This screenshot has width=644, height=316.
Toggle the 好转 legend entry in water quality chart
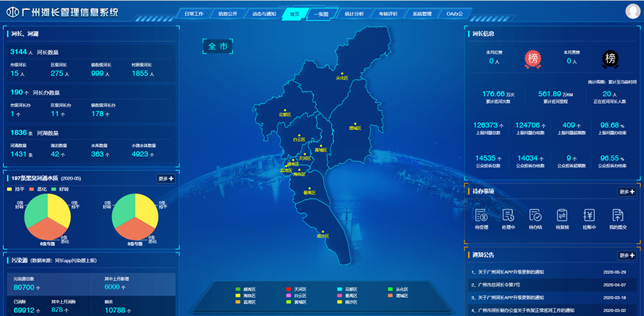point(62,190)
